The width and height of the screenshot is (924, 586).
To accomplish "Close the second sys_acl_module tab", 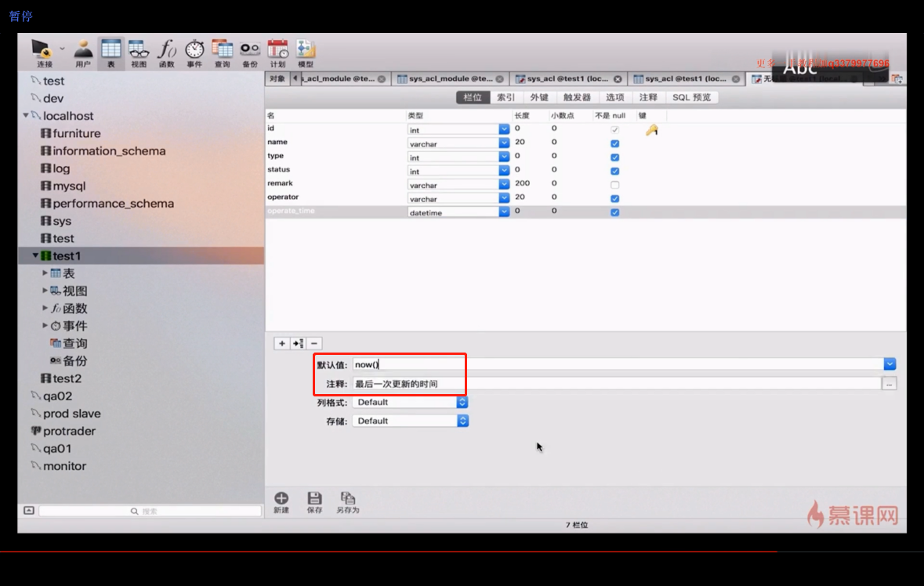I will (500, 79).
